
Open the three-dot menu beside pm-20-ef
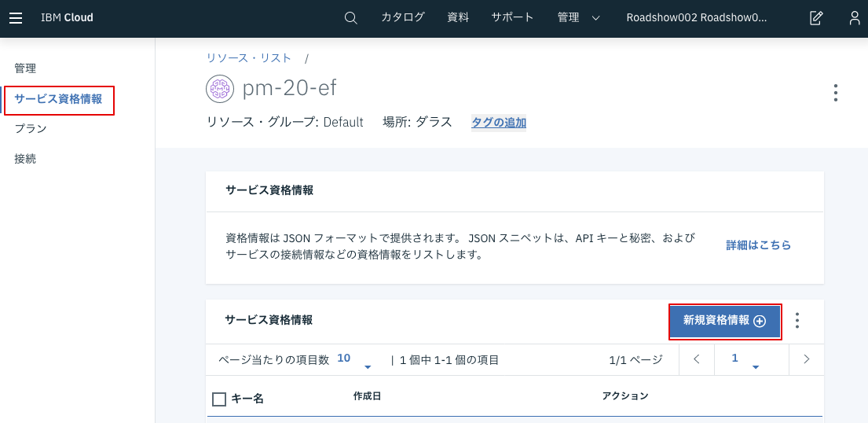[835, 93]
